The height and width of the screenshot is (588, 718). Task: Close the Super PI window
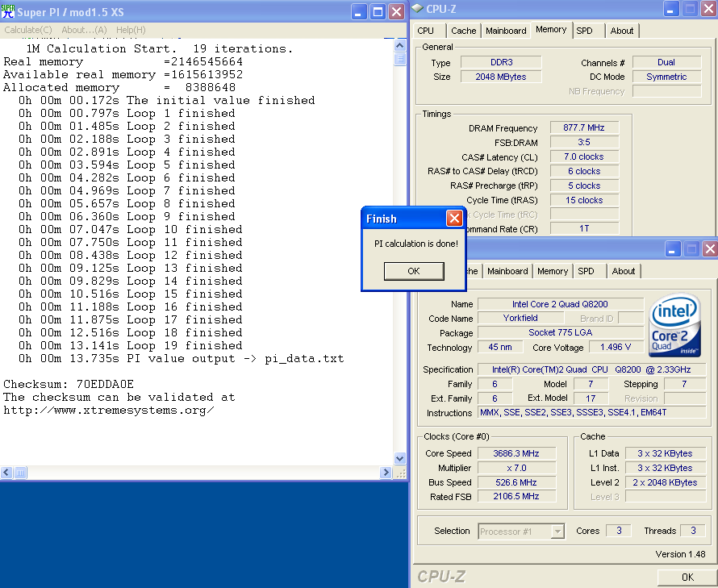tap(397, 11)
